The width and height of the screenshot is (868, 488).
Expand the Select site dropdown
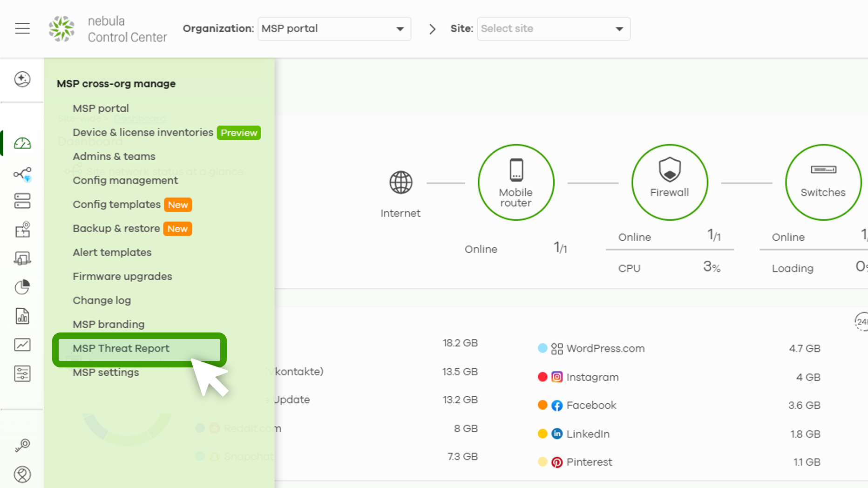tap(554, 29)
